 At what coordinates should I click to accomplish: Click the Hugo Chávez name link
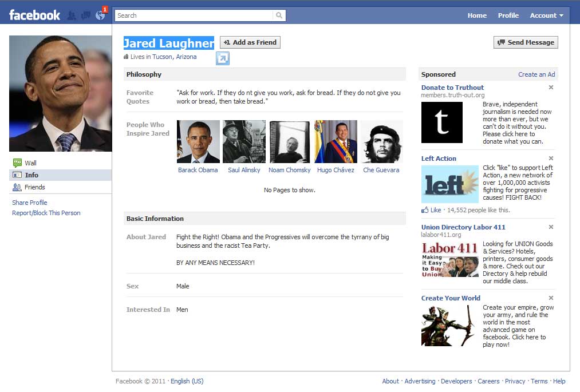tap(336, 170)
